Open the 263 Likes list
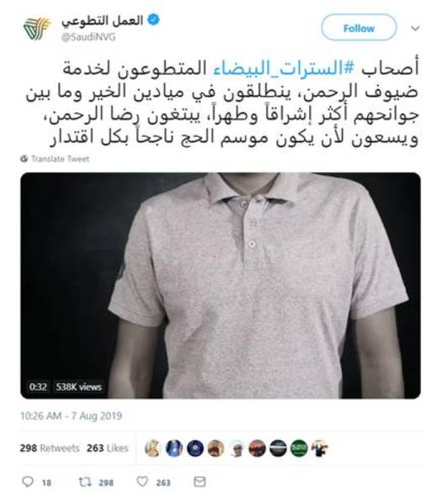 pos(108,448)
